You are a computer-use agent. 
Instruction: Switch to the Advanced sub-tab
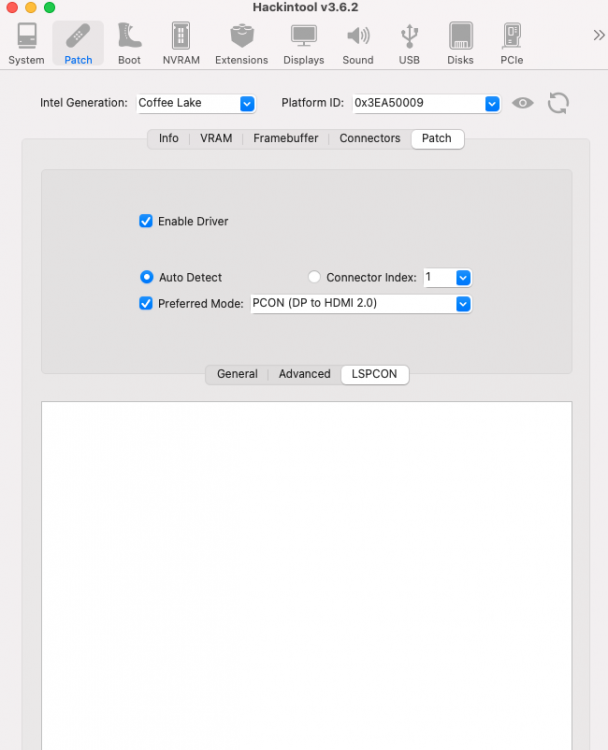[x=305, y=374]
